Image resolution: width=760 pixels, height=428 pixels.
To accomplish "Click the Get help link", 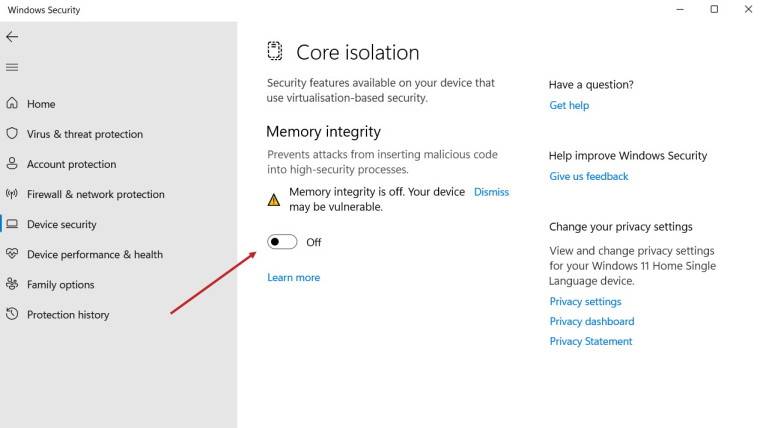I will (x=569, y=105).
